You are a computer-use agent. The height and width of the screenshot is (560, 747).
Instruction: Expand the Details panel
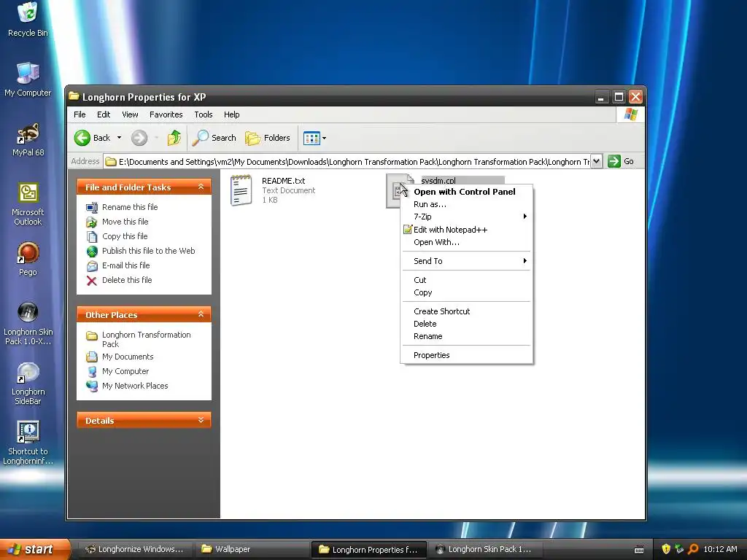click(x=201, y=420)
